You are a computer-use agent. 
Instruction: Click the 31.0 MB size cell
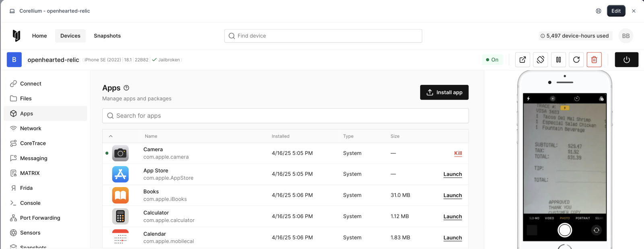click(x=400, y=195)
